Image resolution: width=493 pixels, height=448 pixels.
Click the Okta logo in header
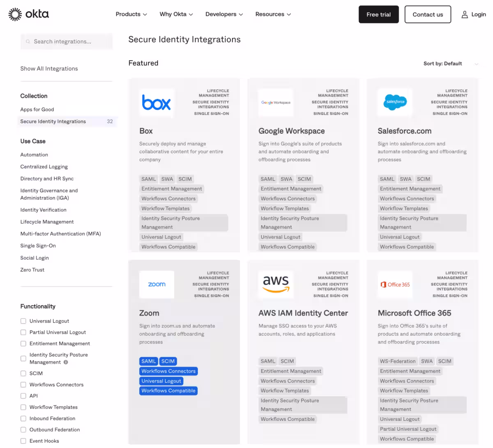click(29, 14)
